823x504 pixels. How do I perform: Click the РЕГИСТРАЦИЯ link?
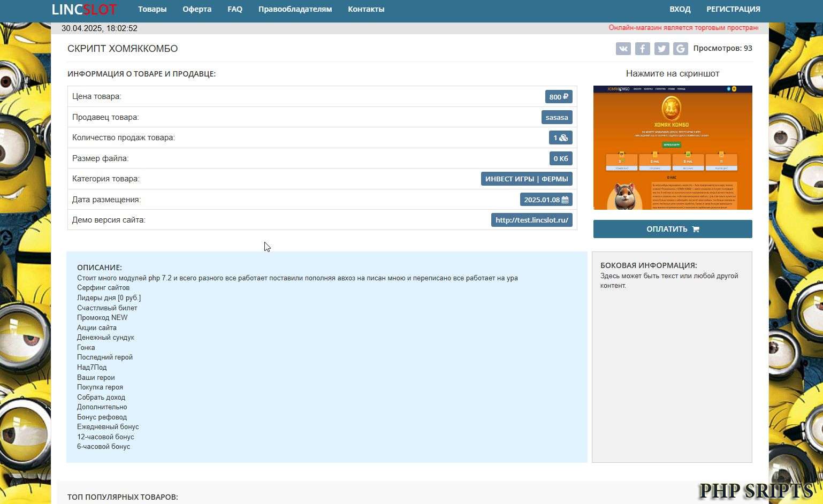733,9
